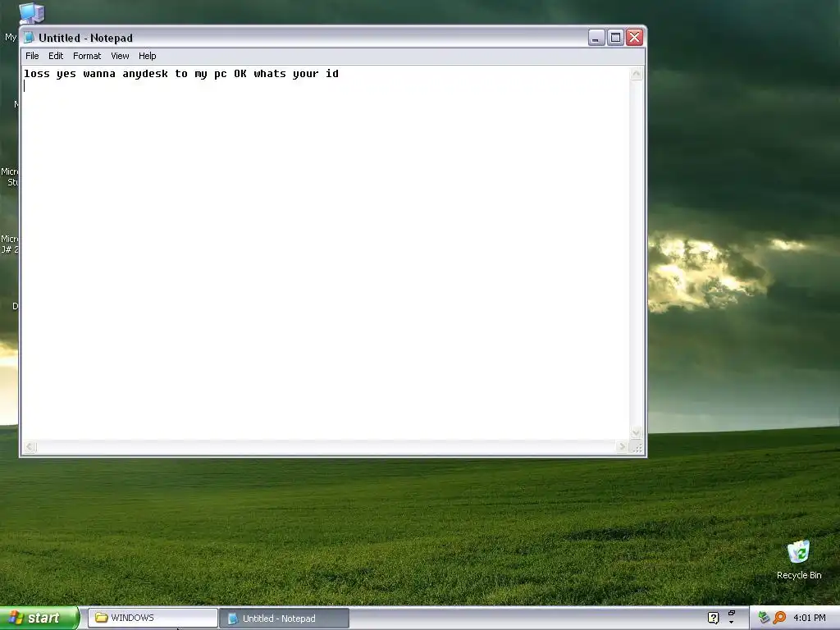The width and height of the screenshot is (840, 630).
Task: Click the Safely Remove Hardware tray icon
Action: click(x=765, y=619)
